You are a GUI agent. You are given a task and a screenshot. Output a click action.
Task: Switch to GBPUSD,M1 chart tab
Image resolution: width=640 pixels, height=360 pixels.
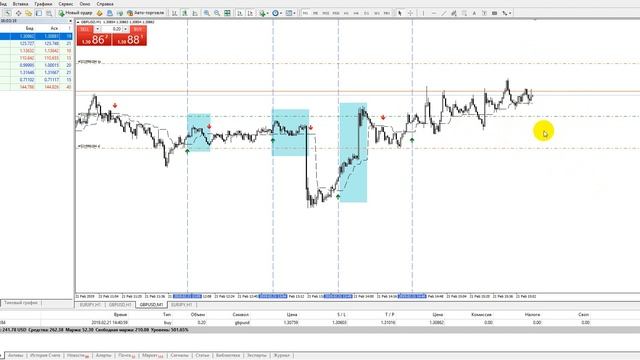[151, 304]
